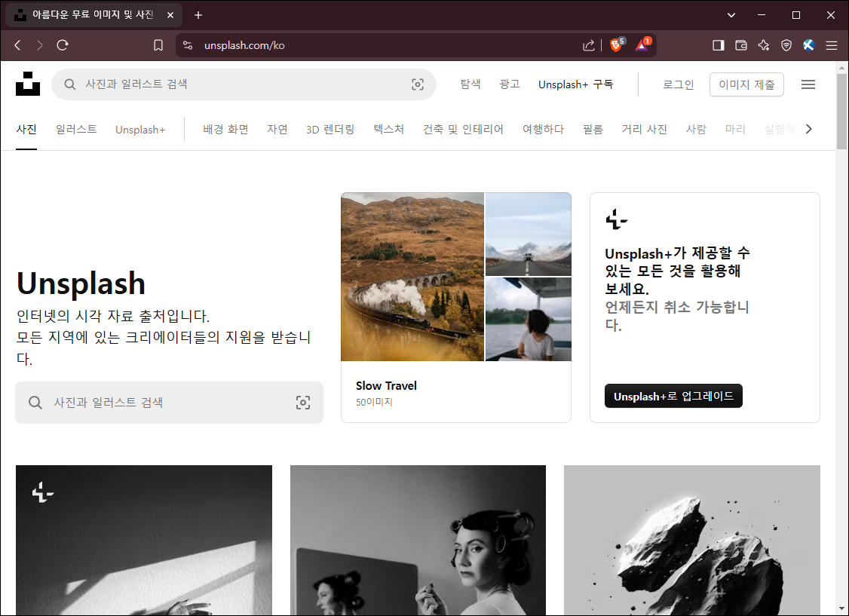Viewport: 849px width, 616px height.
Task: Click the share icon in the address bar
Action: [x=589, y=45]
